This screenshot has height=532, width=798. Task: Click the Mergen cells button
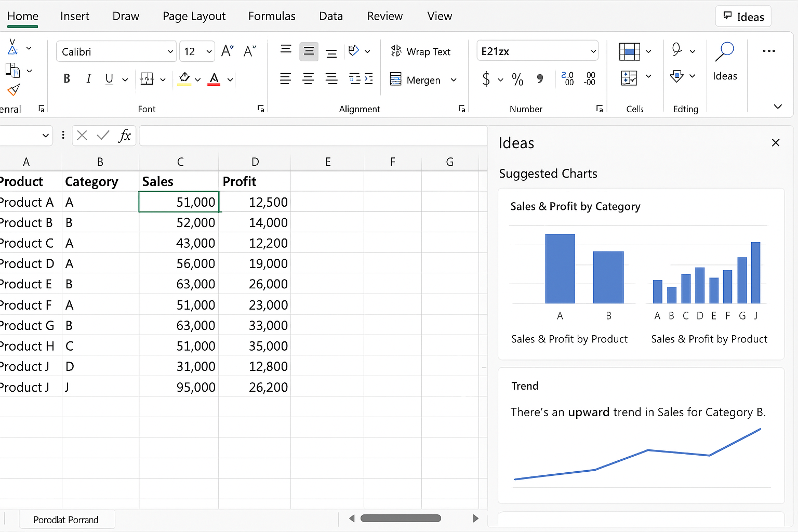click(415, 79)
